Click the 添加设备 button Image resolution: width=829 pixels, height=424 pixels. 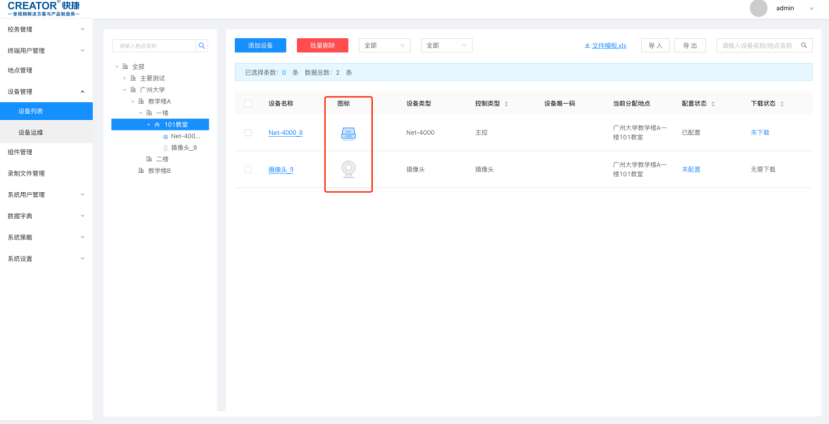click(260, 46)
